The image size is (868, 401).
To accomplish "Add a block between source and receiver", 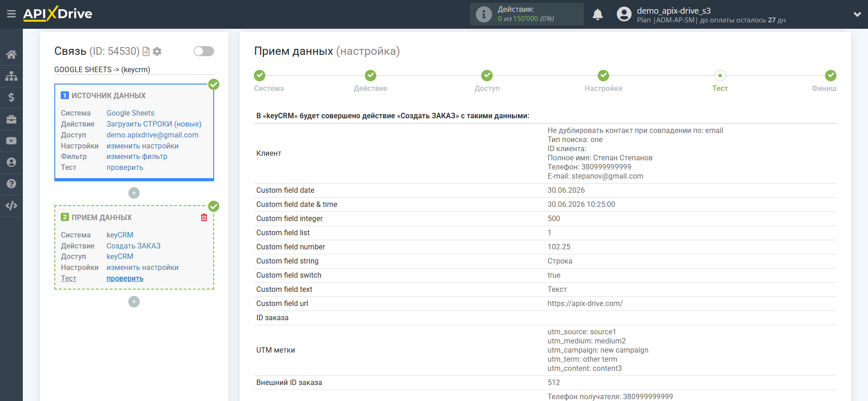I will point(134,193).
